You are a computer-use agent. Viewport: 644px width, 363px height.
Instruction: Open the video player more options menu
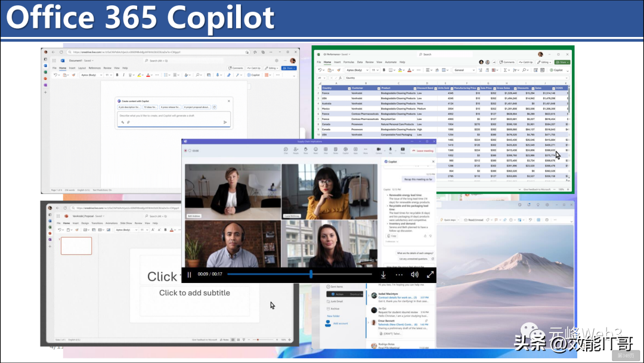(399, 275)
